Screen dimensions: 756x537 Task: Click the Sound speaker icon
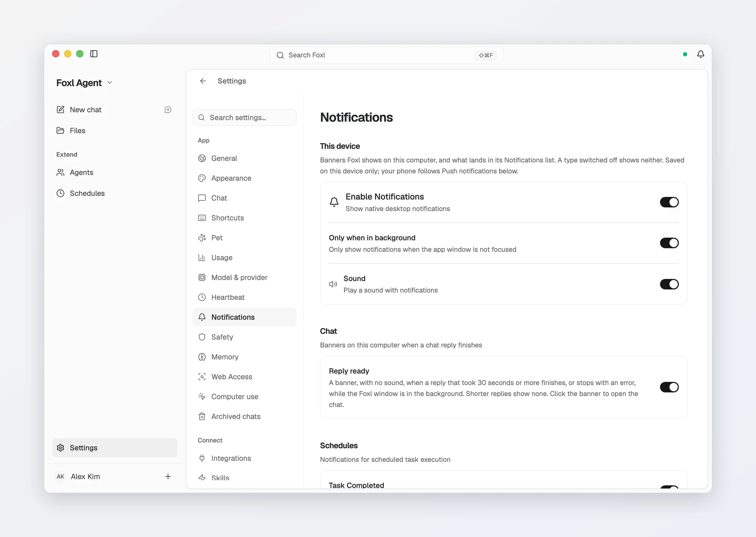[333, 284]
